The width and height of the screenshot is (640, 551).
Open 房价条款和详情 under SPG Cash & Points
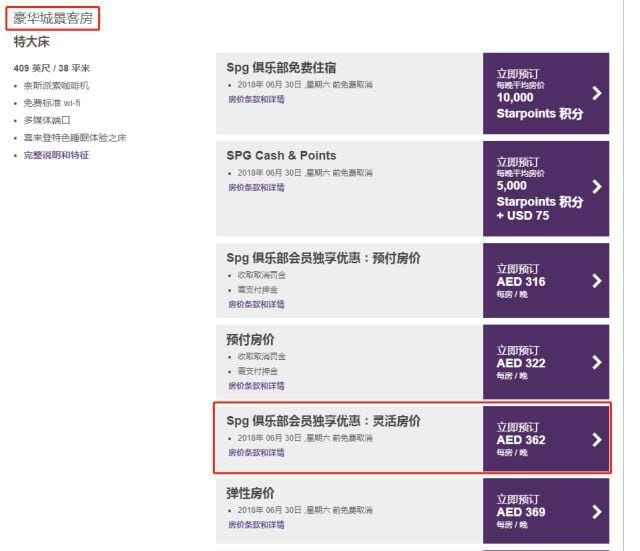256,187
